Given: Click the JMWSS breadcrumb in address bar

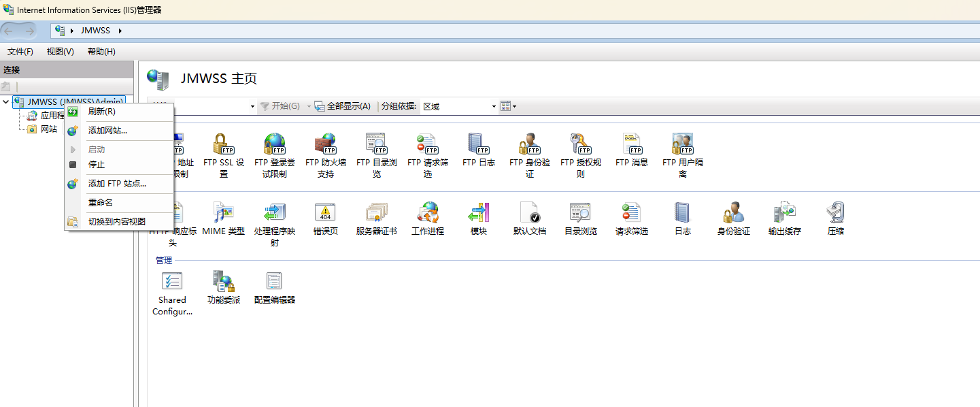Looking at the screenshot, I should pyautogui.click(x=95, y=31).
